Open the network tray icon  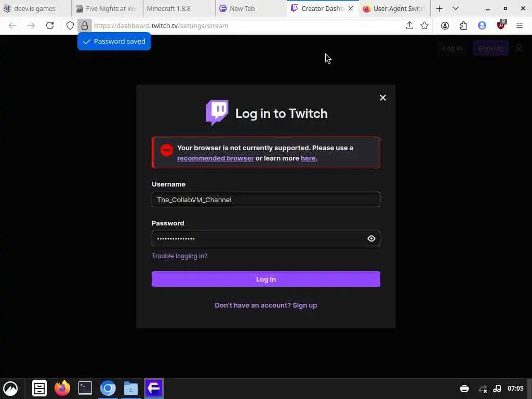(482, 389)
